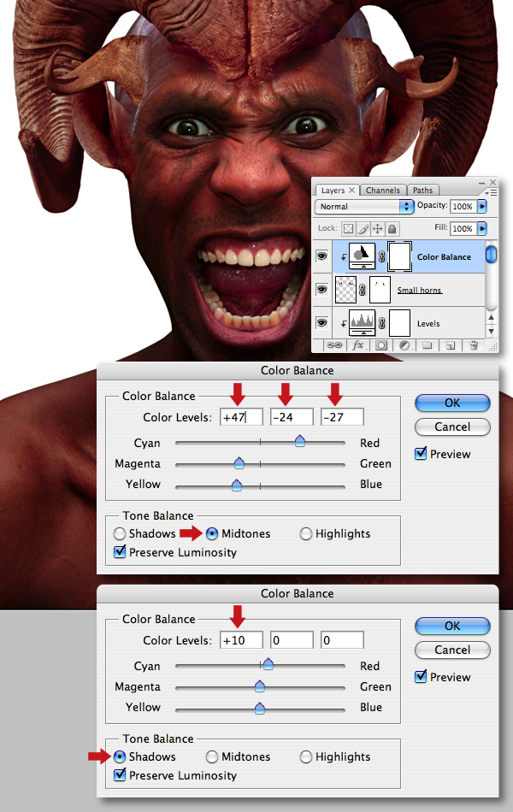Click the mask link chain on Color Balance layer

click(x=382, y=256)
